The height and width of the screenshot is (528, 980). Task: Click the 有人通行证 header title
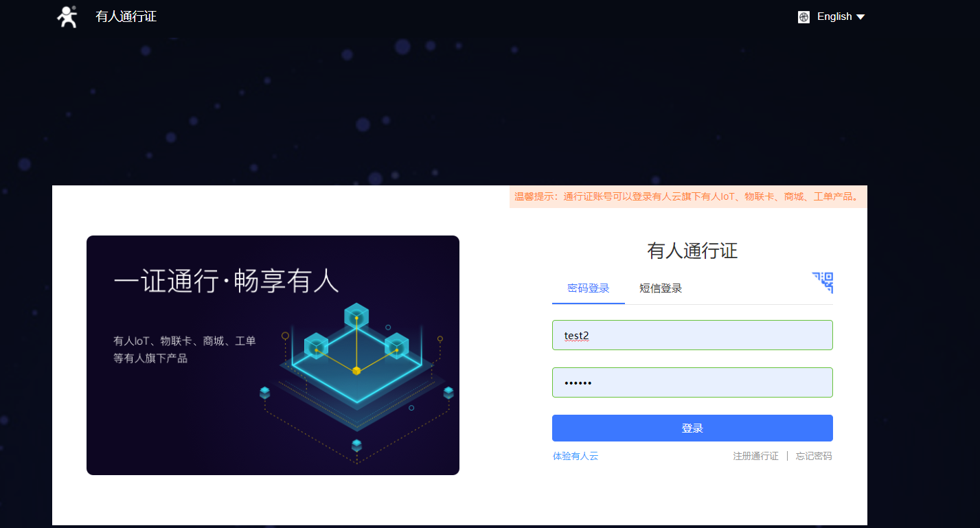(x=126, y=16)
